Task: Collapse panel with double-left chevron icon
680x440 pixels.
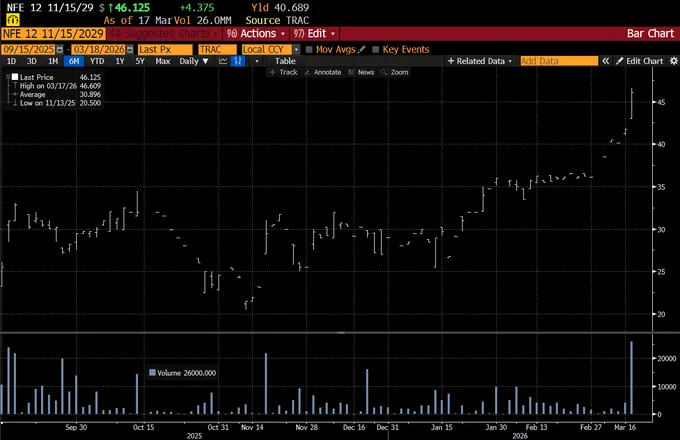Action: (x=605, y=61)
